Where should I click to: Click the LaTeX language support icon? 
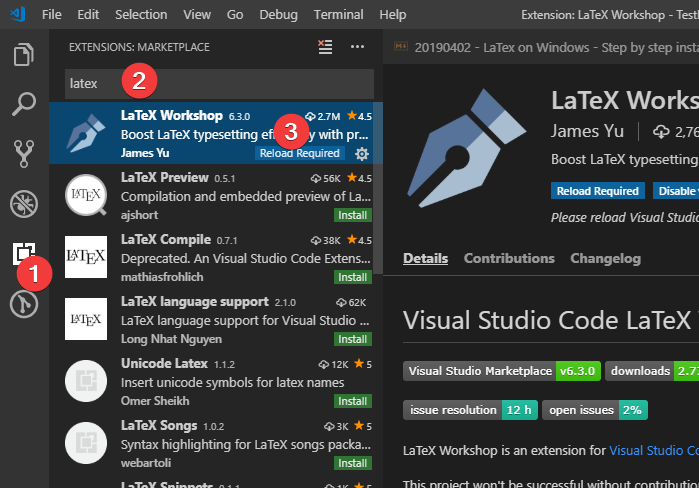tap(86, 319)
